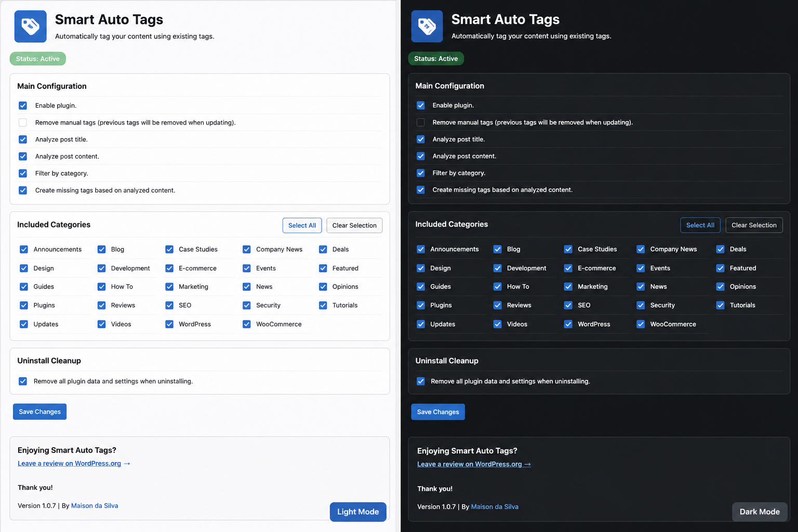Viewport: 798px width, 532px height.
Task: Uncheck Plugins category in light panel
Action: [x=24, y=305]
